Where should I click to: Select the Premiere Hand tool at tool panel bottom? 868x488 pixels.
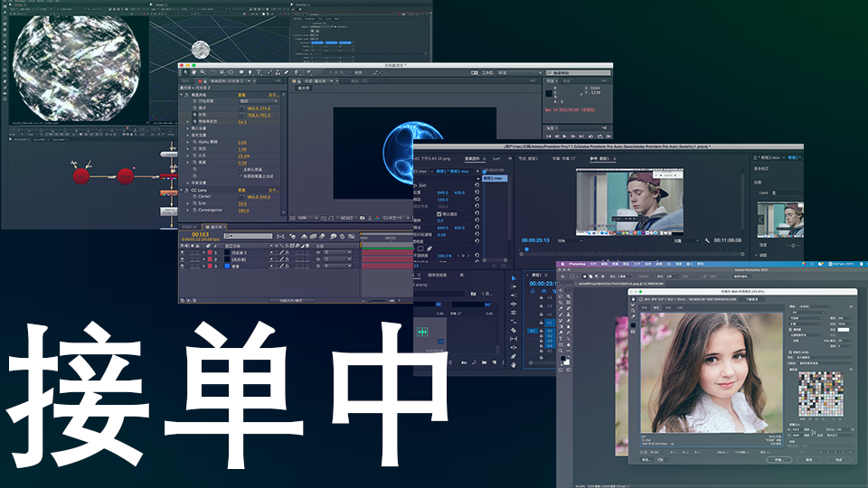point(514,365)
